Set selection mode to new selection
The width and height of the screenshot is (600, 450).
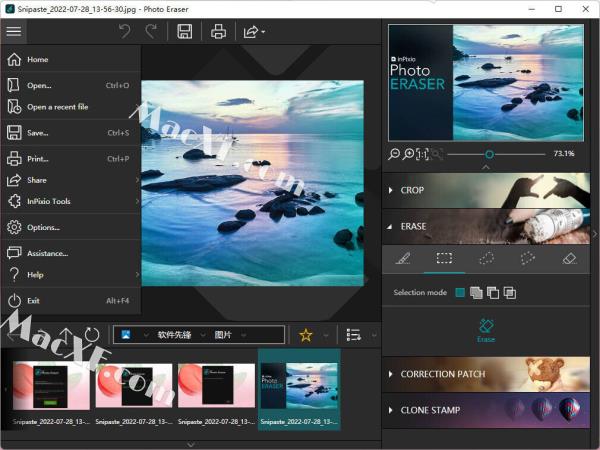(460, 293)
